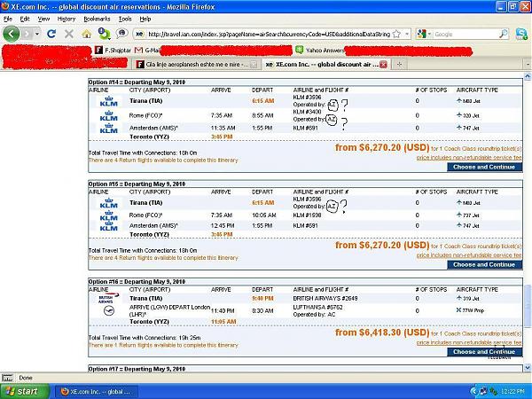Image resolution: width=532 pixels, height=399 pixels.
Task: Bookmark this page with the star icon
Action: (396, 34)
